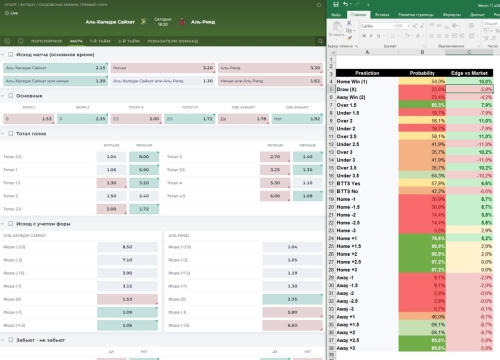Screen dimensions: 500x360
Task: Select Аль-Халедж Фора (-2.5) odds 8.50
Action: pyautogui.click(x=127, y=247)
